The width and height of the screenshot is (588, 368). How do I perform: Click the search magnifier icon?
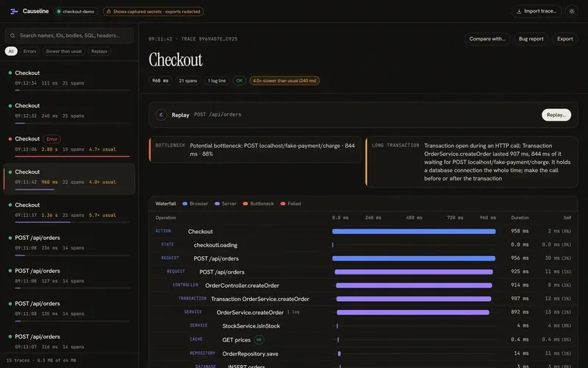(x=12, y=35)
